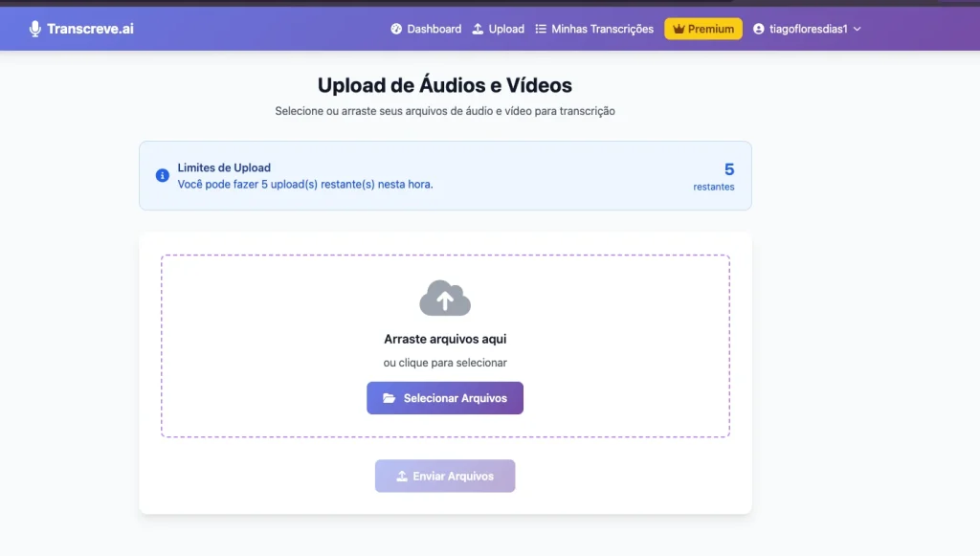Click the list icon beside Minhas Transcrições
980x556 pixels.
click(x=540, y=29)
